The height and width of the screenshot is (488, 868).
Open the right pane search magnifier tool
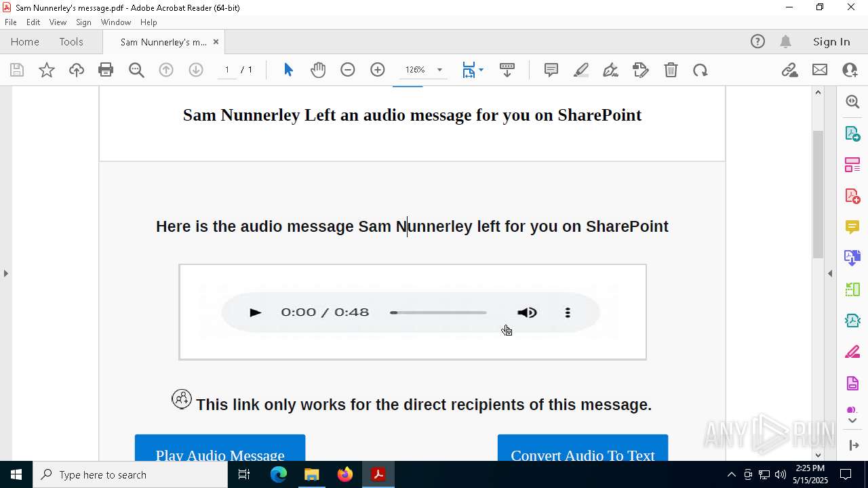pos(852,102)
